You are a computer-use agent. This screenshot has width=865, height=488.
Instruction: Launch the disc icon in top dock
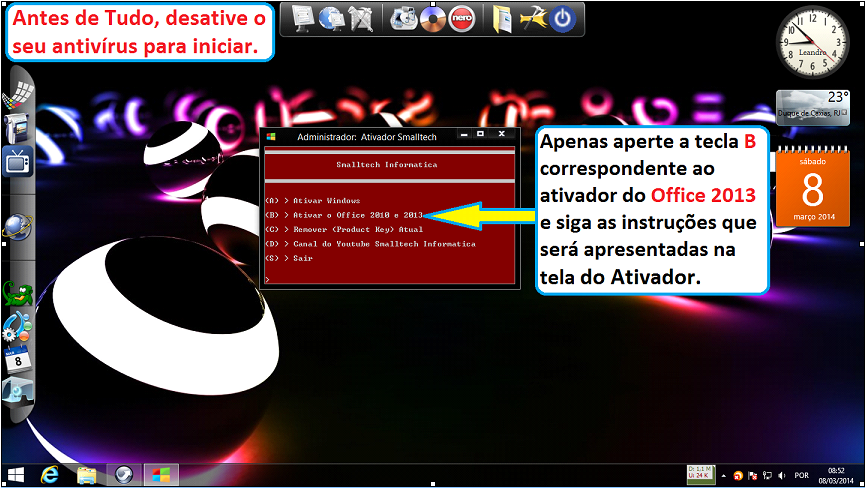[x=432, y=20]
